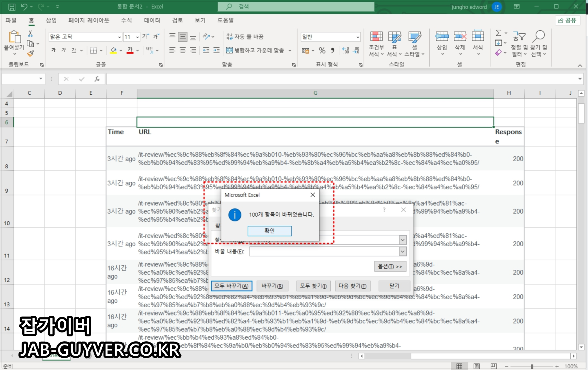Click the 공유 share button
The image size is (588, 370).
pos(568,20)
